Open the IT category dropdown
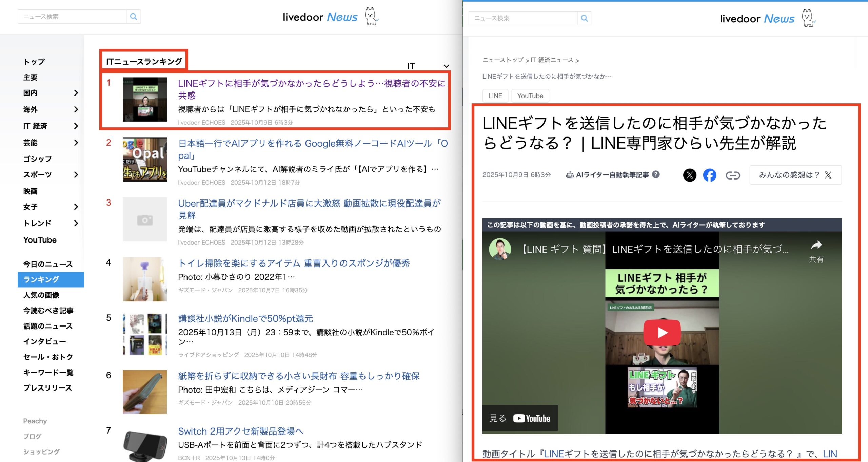Viewport: 868px width, 462px height. tap(428, 66)
